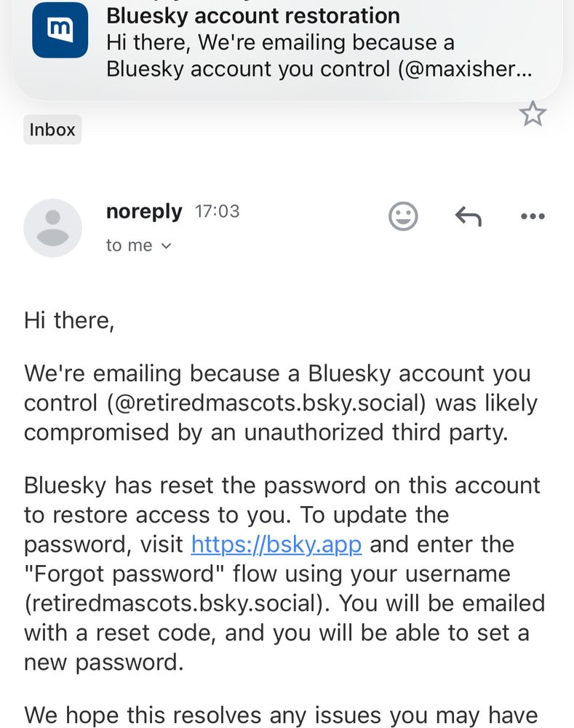Select the Inbox label chip

(52, 130)
